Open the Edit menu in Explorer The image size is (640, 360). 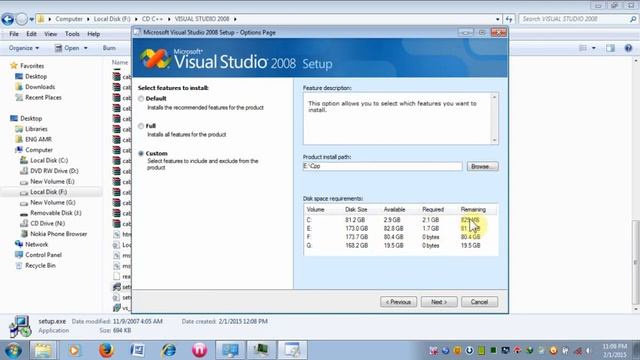pyautogui.click(x=31, y=34)
